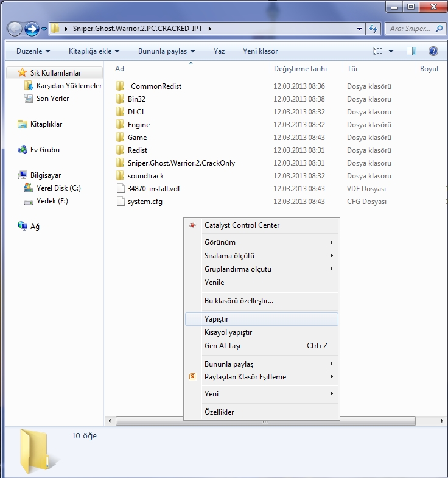
Task: Choose Yenile in context menu
Action: point(262,283)
